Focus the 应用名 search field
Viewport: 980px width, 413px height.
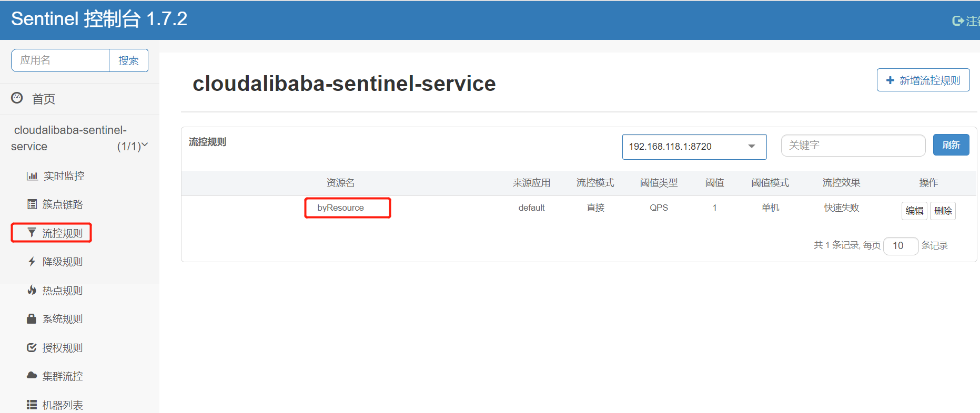pyautogui.click(x=60, y=60)
